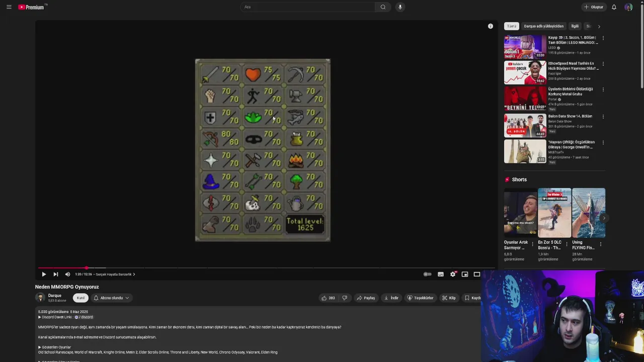The image size is (644, 362).
Task: Open the account avatar menu
Action: coord(628,7)
